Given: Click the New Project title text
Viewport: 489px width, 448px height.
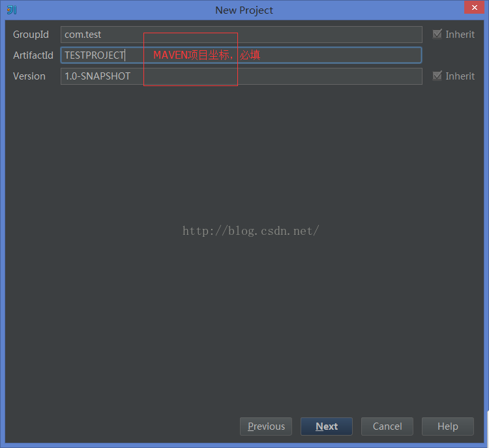Looking at the screenshot, I should pyautogui.click(x=244, y=10).
